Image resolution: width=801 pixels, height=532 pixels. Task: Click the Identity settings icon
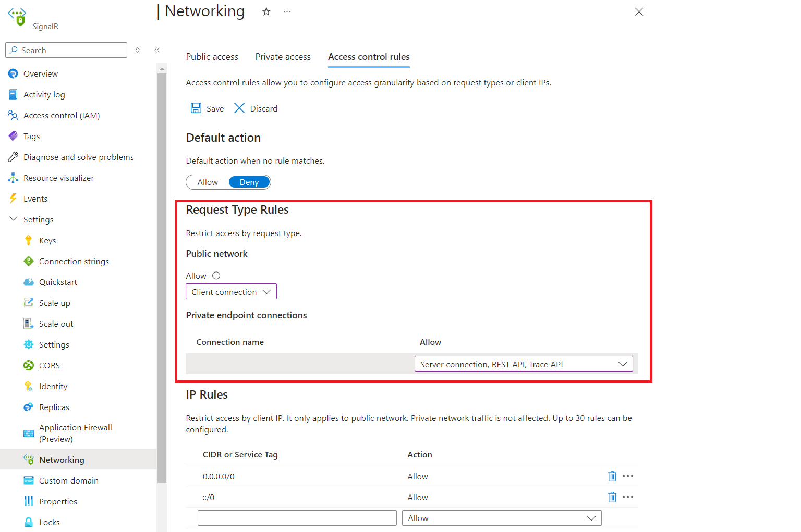29,386
